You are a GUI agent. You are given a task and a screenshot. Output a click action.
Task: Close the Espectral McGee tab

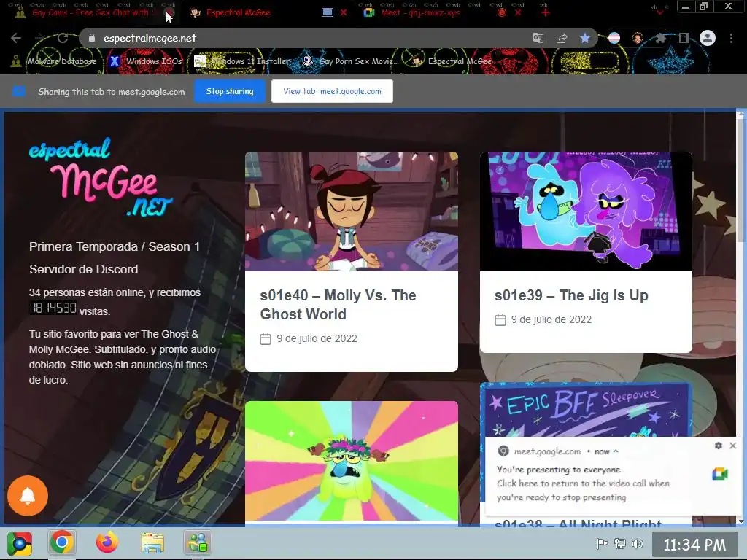click(344, 13)
